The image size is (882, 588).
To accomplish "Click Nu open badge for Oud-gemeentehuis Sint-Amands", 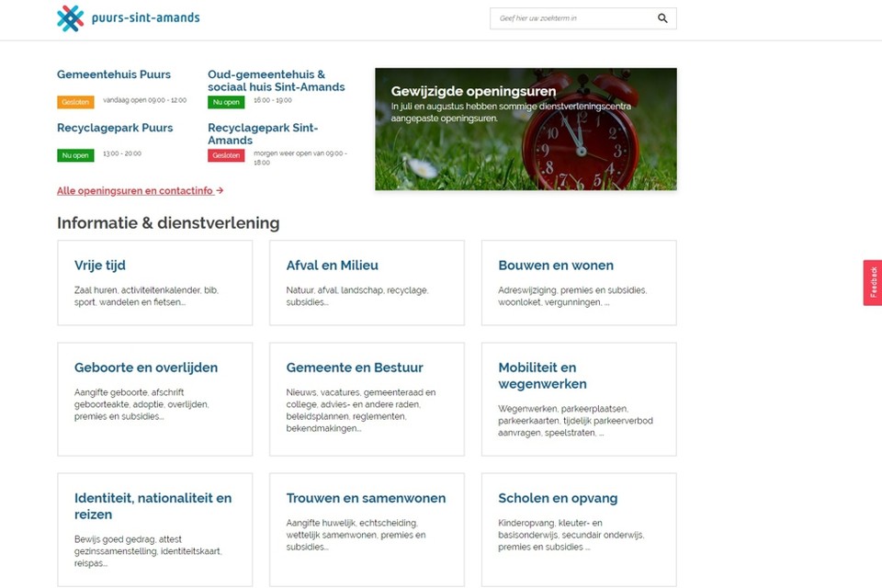I will [x=226, y=102].
